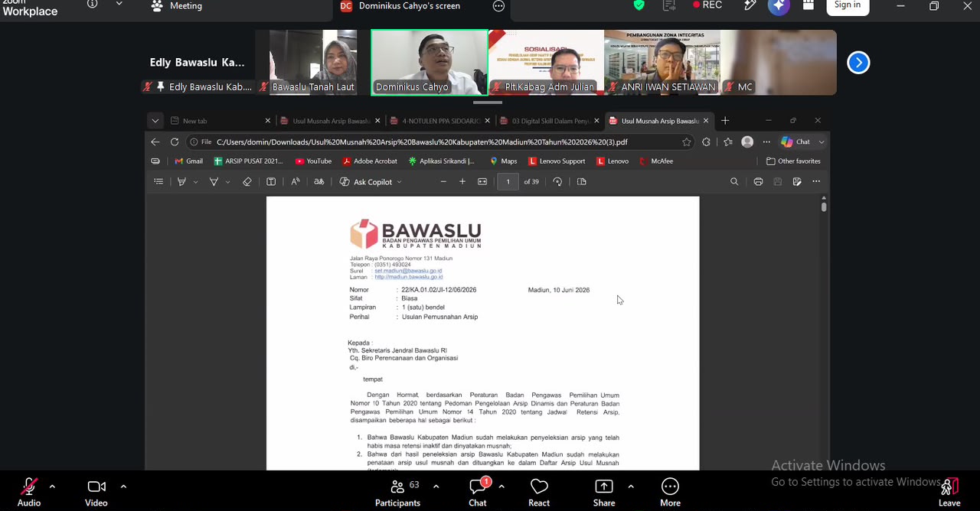Click the Zoom encryption shield icon

tap(639, 5)
